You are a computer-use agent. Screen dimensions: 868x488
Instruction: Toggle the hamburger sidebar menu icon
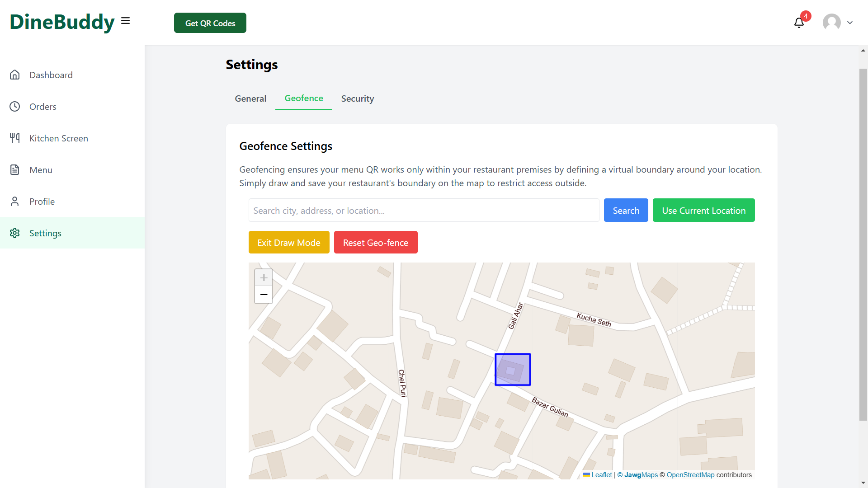pyautogui.click(x=125, y=21)
